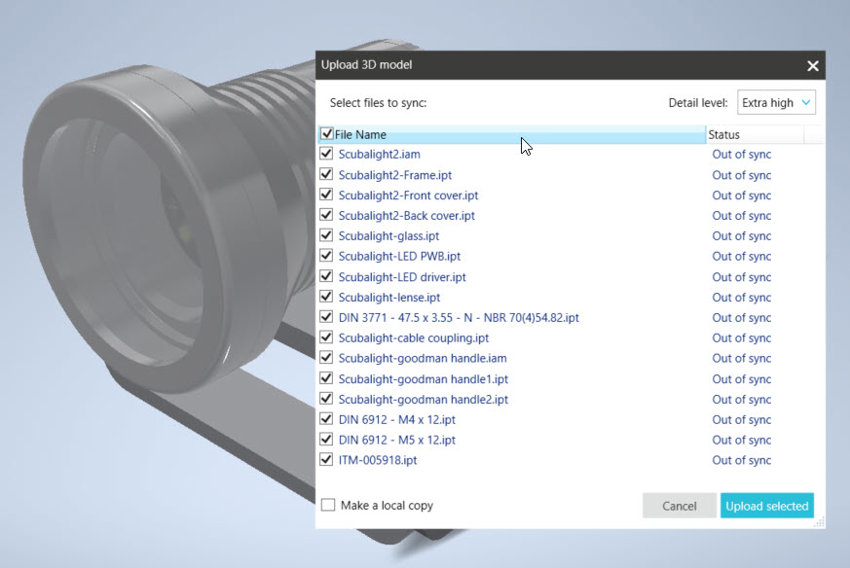
Task: Enable the Make a local copy checkbox
Action: pos(328,505)
